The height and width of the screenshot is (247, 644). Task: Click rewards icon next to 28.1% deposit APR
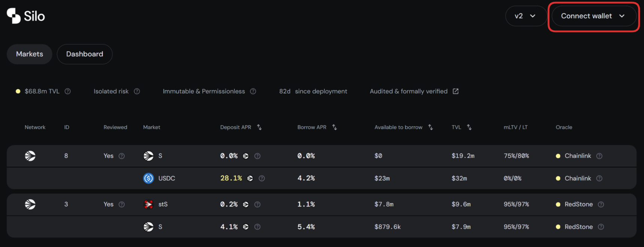tap(250, 178)
